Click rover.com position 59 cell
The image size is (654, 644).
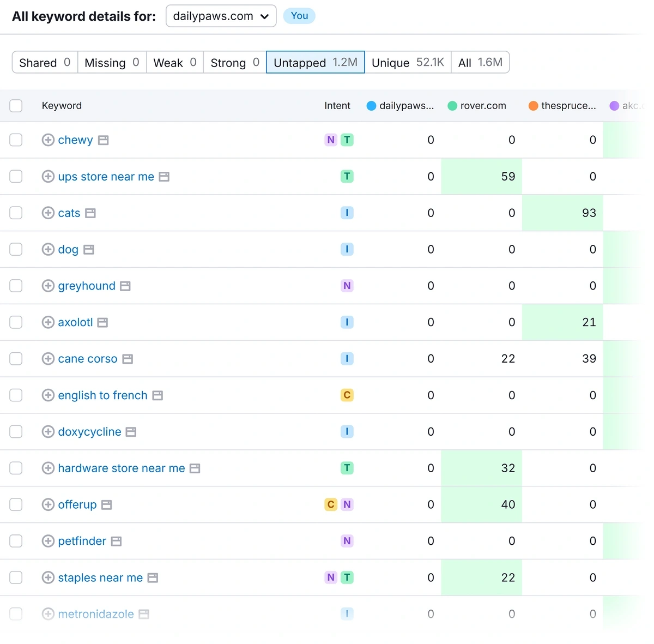(482, 177)
